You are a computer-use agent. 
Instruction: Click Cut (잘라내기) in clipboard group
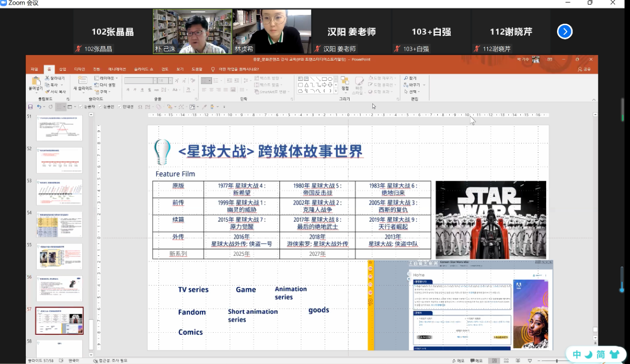click(55, 78)
